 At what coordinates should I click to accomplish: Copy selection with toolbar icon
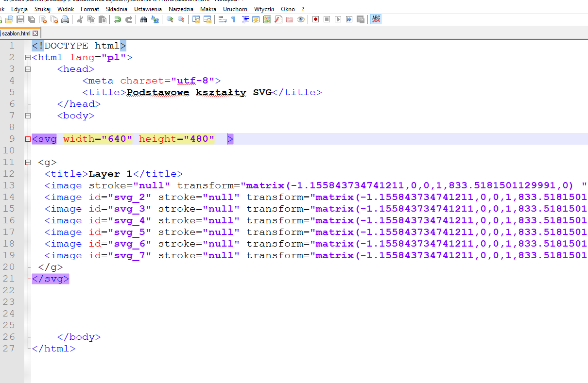pyautogui.click(x=91, y=19)
